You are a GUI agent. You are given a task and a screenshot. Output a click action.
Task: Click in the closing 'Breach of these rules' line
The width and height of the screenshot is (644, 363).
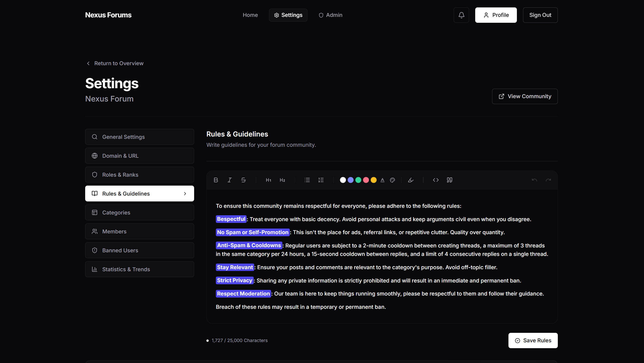click(301, 307)
